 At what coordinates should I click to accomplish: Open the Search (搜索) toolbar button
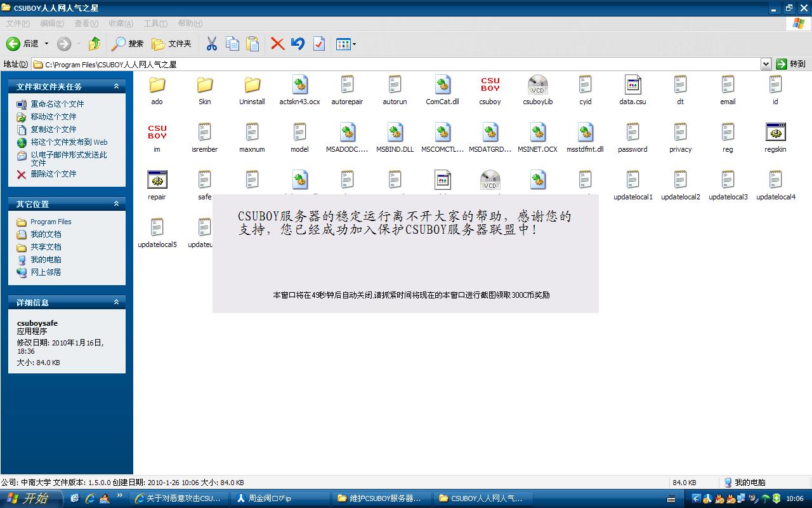click(x=128, y=44)
